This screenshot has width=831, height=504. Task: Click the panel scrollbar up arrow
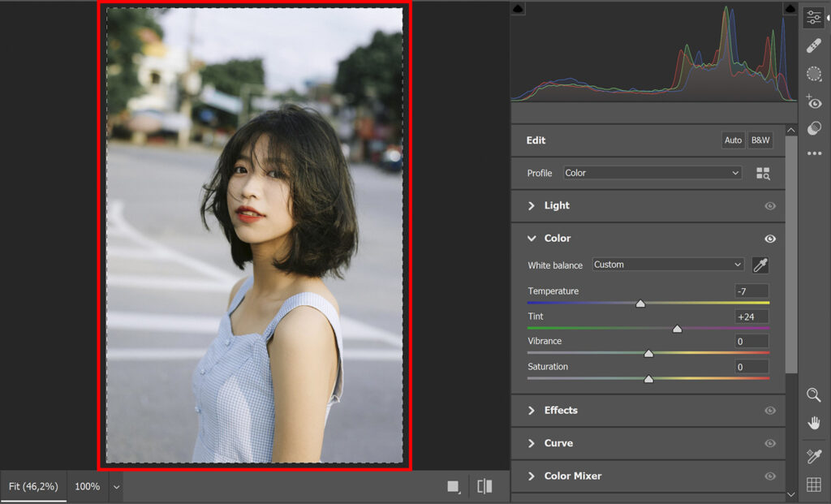click(790, 130)
